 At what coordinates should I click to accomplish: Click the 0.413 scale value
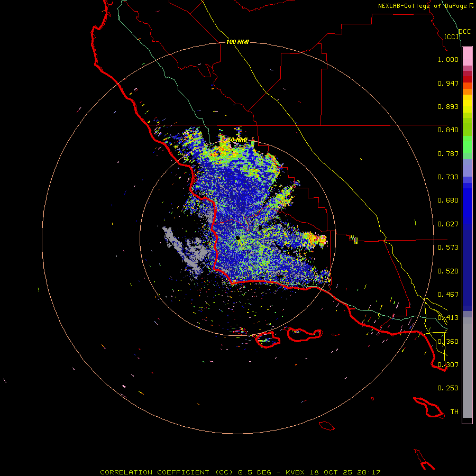coord(448,318)
